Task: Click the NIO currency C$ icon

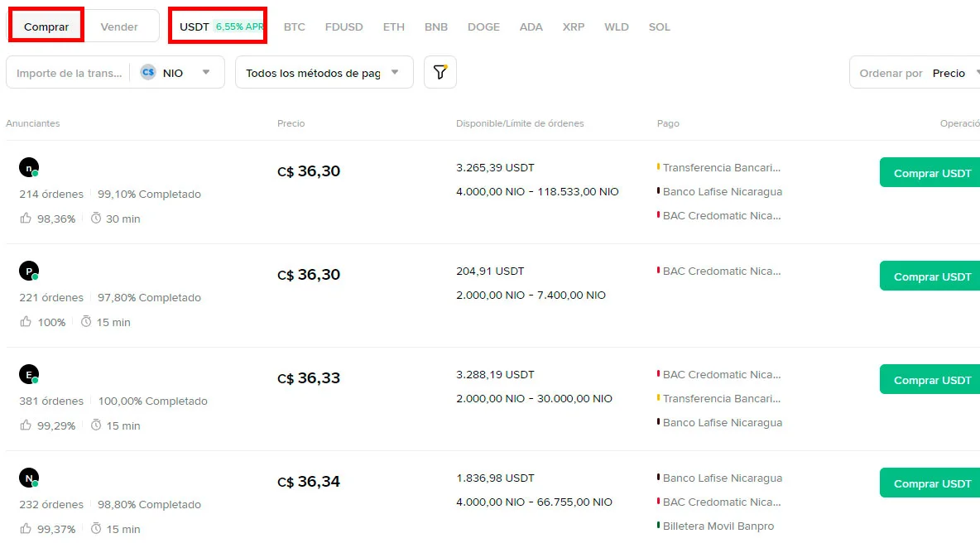Action: 148,73
